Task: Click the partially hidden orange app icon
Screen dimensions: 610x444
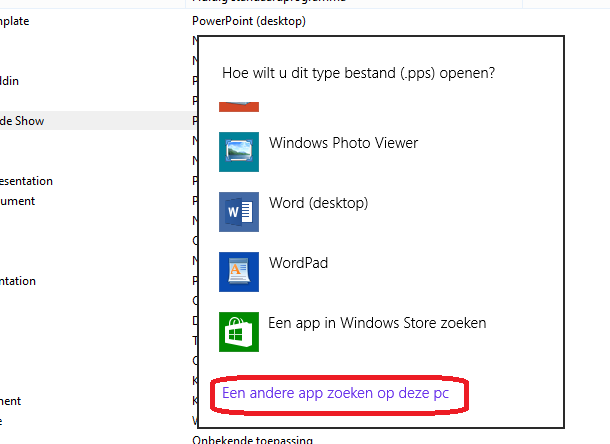Action: click(239, 107)
